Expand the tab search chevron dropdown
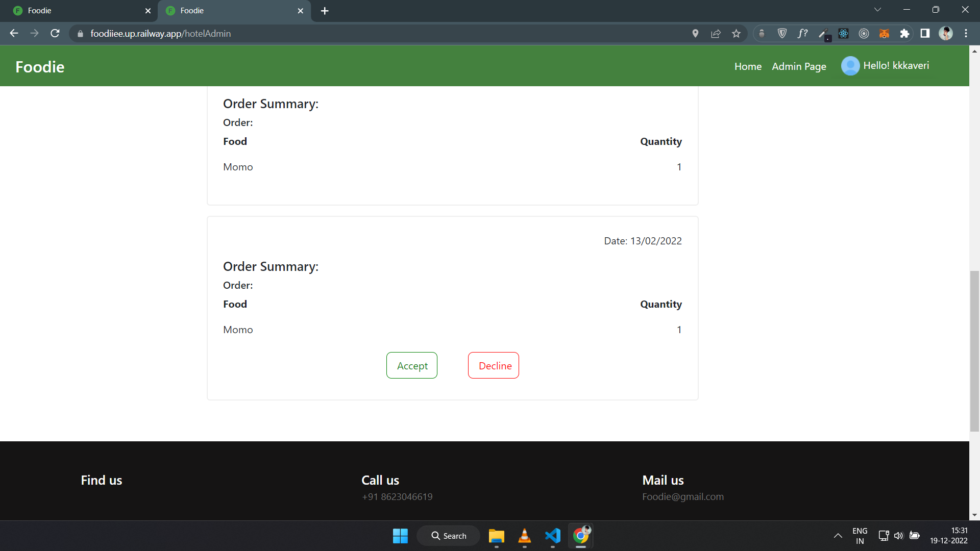The width and height of the screenshot is (980, 551). [877, 10]
